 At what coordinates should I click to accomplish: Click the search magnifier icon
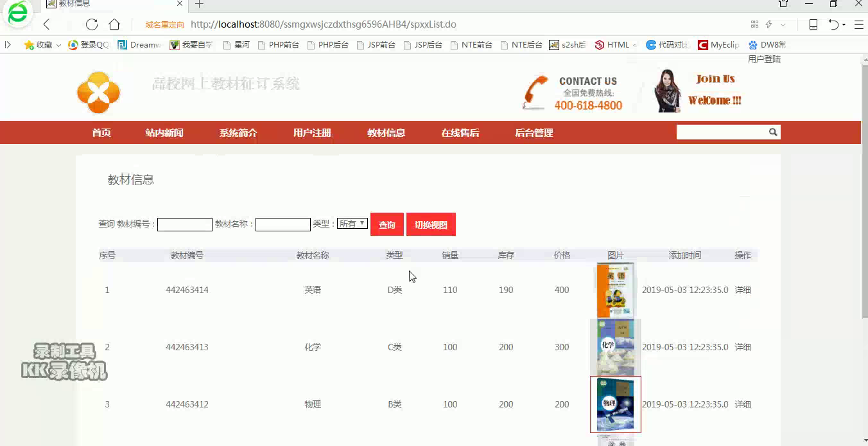774,132
